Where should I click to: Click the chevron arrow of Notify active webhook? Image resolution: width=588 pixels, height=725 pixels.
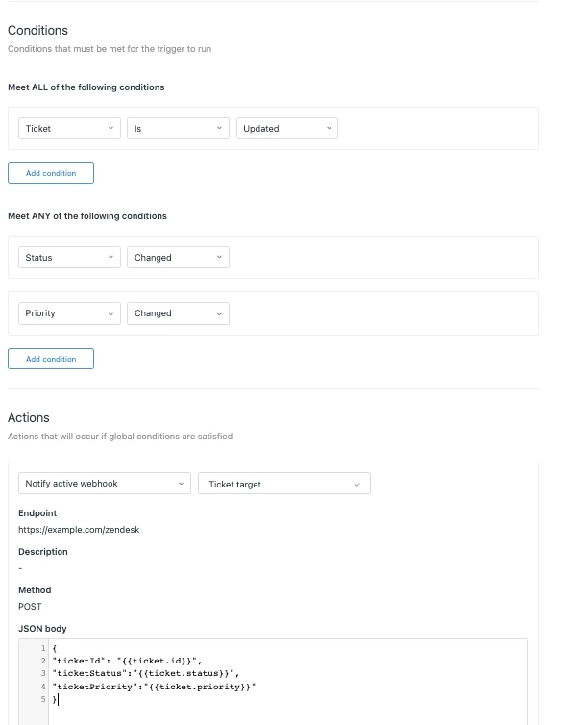(x=181, y=484)
